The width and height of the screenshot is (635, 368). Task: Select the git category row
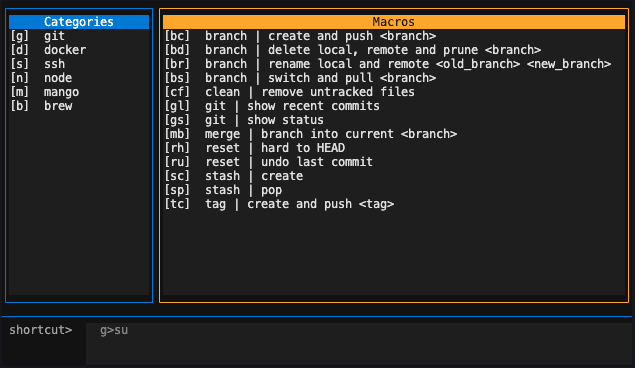(x=79, y=36)
